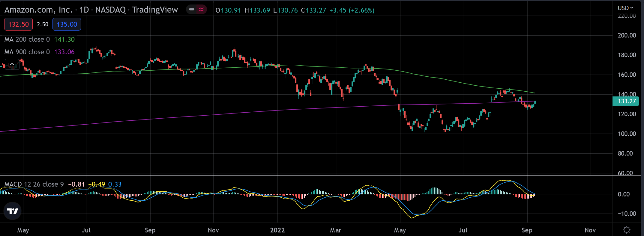Click the Mar time axis label
This screenshot has width=644, height=236.
[335, 230]
